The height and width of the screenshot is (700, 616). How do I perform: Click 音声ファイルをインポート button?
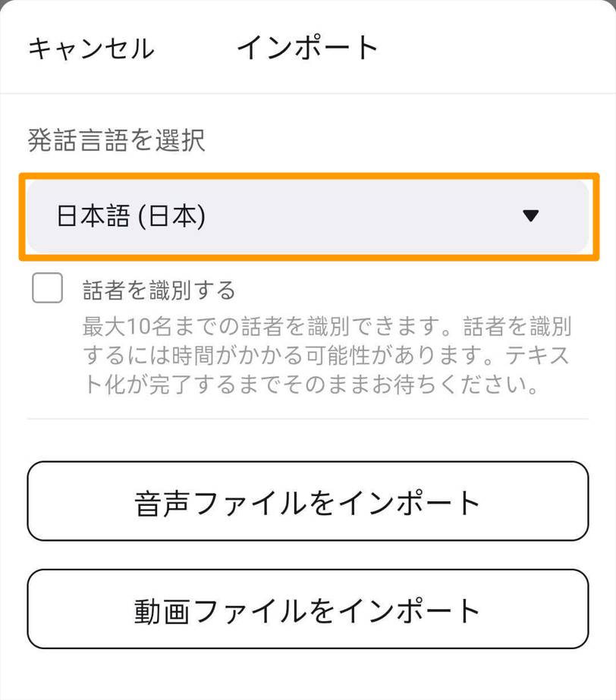coord(308,501)
